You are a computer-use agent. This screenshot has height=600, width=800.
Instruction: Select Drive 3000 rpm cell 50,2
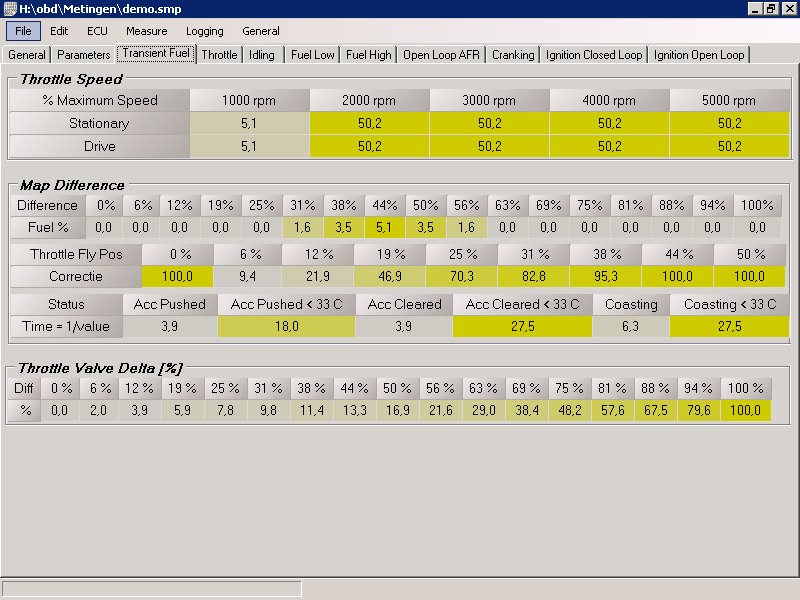click(x=489, y=146)
